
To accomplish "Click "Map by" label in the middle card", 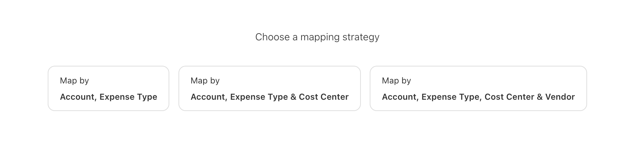I will (205, 81).
